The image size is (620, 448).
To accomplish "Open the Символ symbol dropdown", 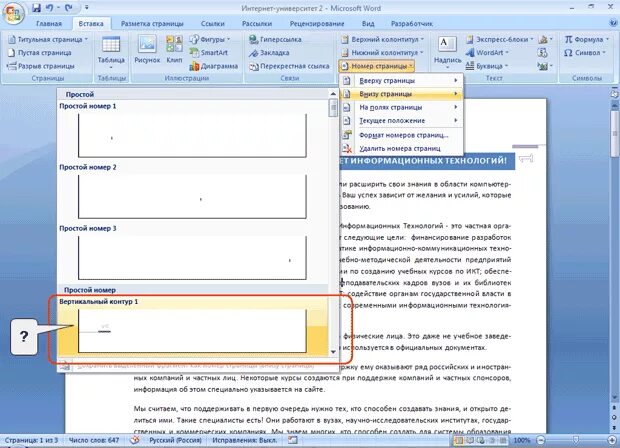I will (585, 53).
